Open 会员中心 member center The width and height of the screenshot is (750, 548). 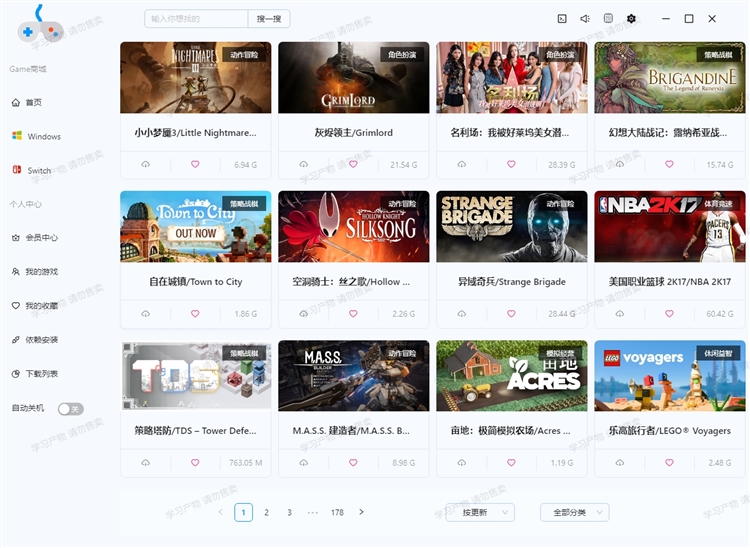(34, 238)
